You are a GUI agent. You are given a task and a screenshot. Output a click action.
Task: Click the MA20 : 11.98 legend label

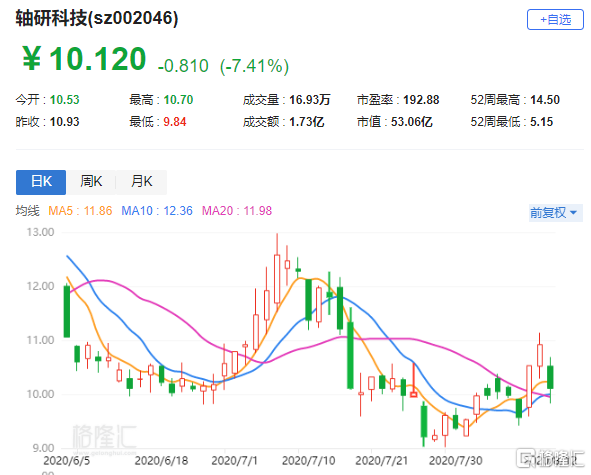click(x=237, y=211)
